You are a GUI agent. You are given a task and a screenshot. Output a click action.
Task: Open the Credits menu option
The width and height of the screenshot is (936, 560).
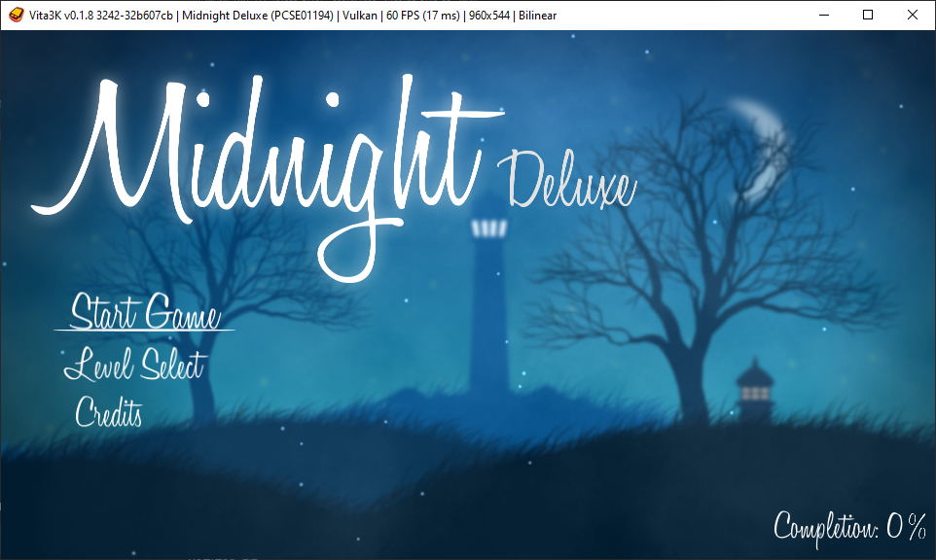coord(109,411)
